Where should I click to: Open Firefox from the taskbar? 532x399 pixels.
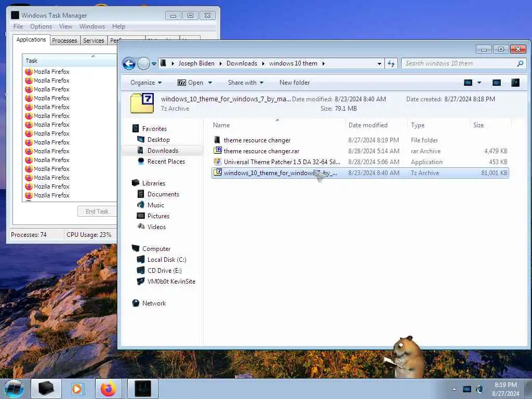tap(108, 389)
